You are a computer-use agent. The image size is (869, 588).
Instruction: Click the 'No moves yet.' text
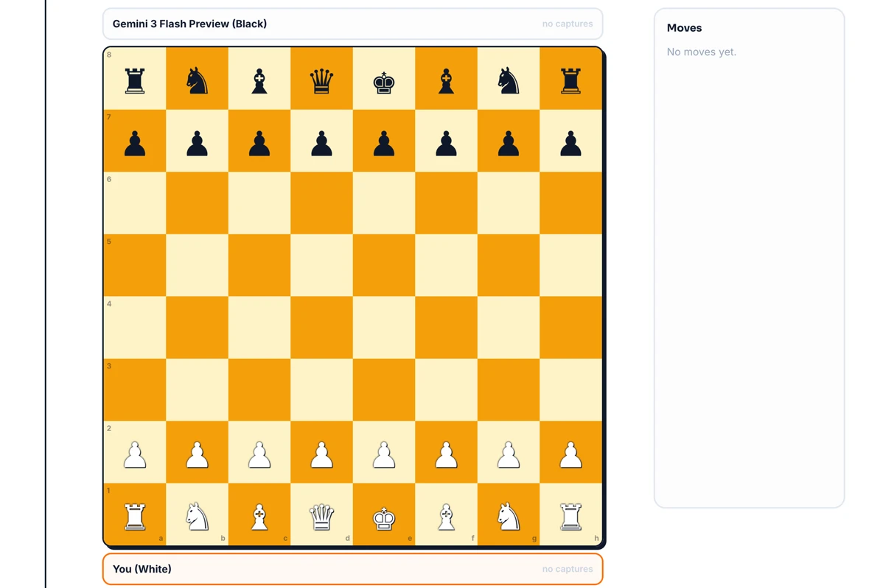[x=702, y=52]
